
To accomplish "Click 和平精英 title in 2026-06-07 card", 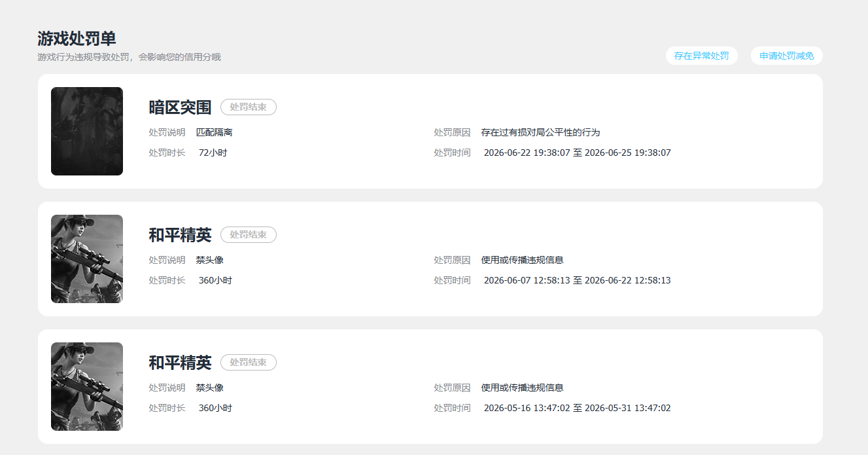I will tap(180, 235).
